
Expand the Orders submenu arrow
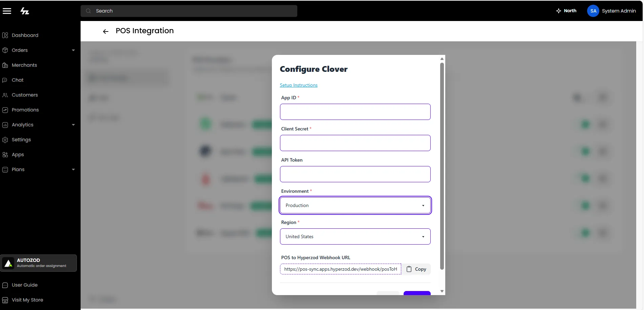coord(73,50)
